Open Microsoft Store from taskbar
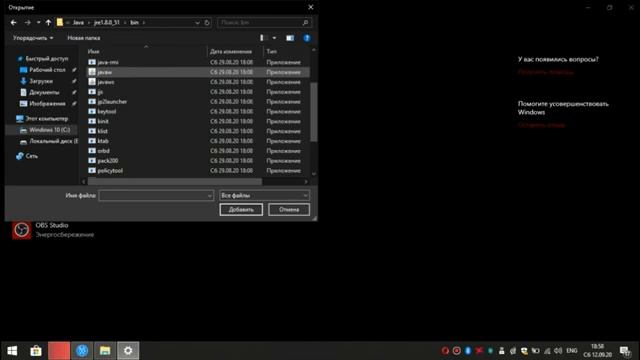Image resolution: width=640 pixels, height=360 pixels. click(x=36, y=351)
